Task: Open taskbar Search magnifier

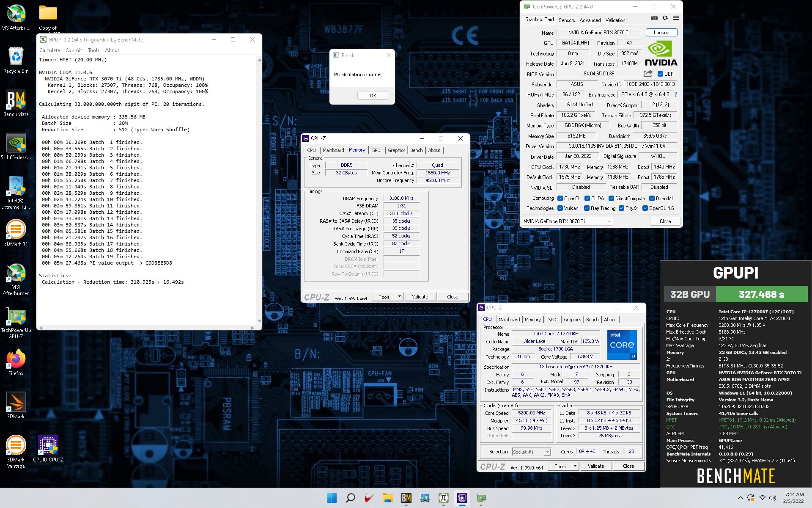Action: (x=351, y=498)
